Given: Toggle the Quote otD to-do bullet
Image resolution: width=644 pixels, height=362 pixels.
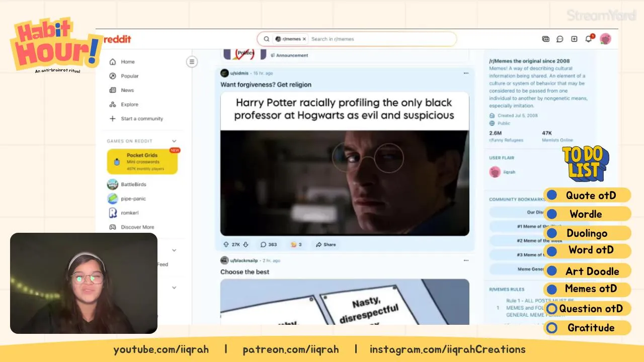Looking at the screenshot, I should click(552, 195).
